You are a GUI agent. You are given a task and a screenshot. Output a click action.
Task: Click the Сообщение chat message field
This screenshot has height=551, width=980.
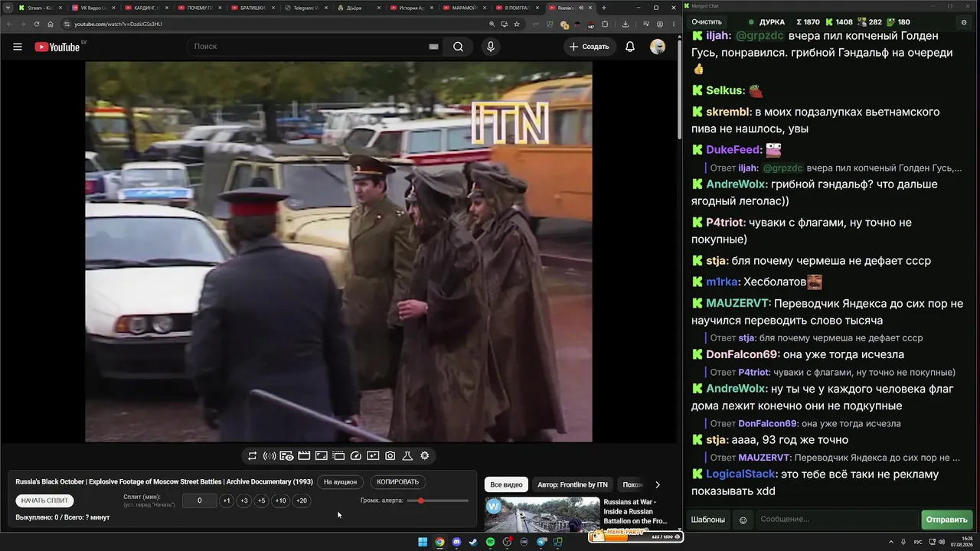click(838, 520)
